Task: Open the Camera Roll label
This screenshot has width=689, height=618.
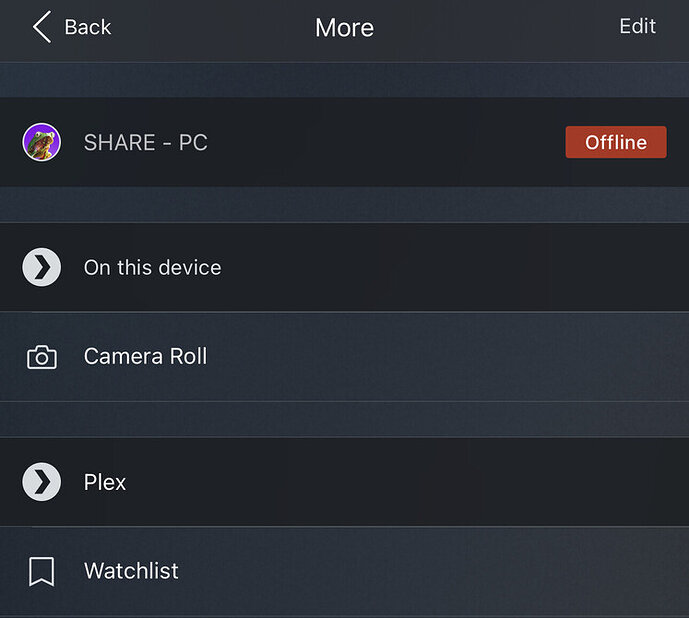Action: 145,357
